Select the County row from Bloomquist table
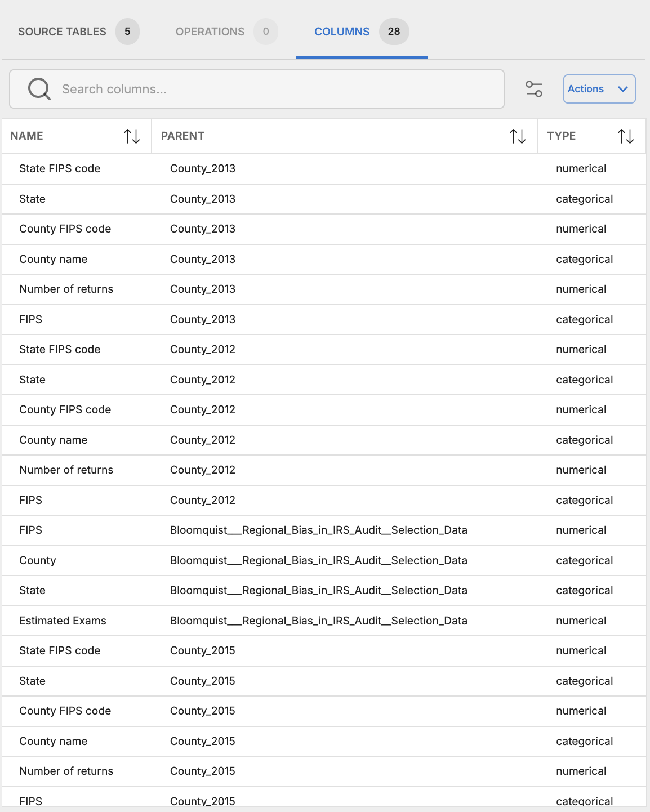 click(x=324, y=560)
